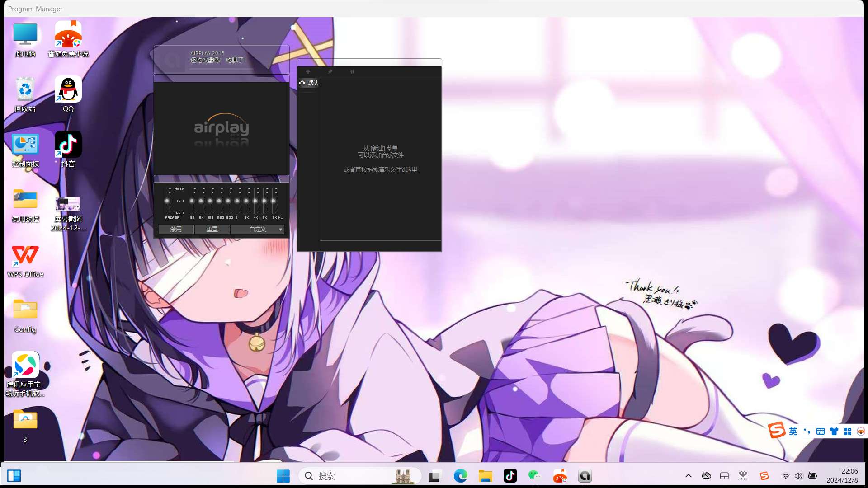Open the 抖音 app from the taskbar
868x488 pixels.
tap(510, 476)
